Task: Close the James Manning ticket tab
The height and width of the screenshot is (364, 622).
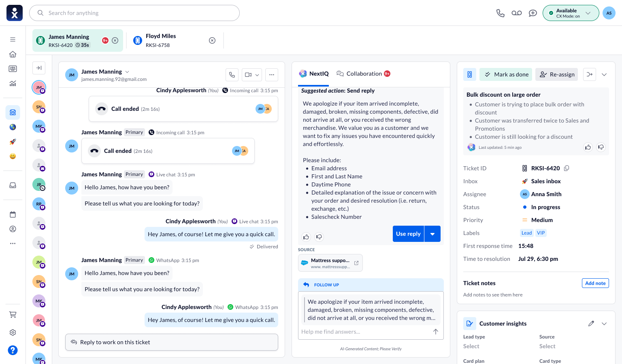Action: coord(115,40)
